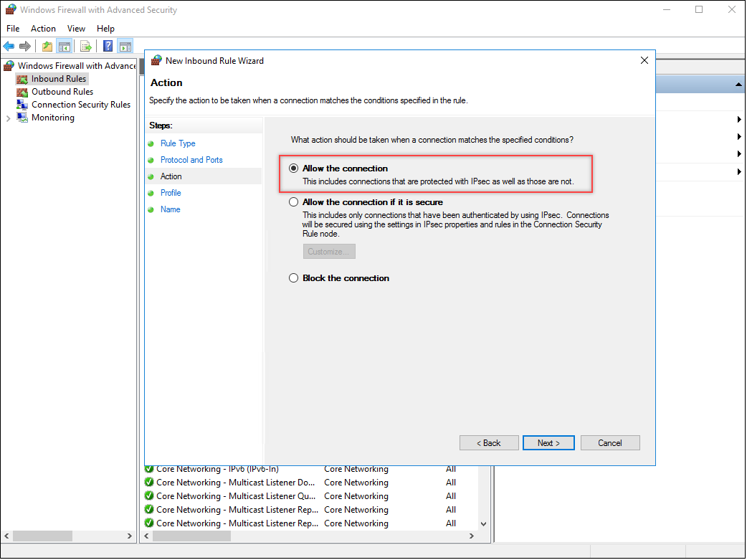The height and width of the screenshot is (560, 747).
Task: Click the Next button in the wizard
Action: tap(548, 443)
